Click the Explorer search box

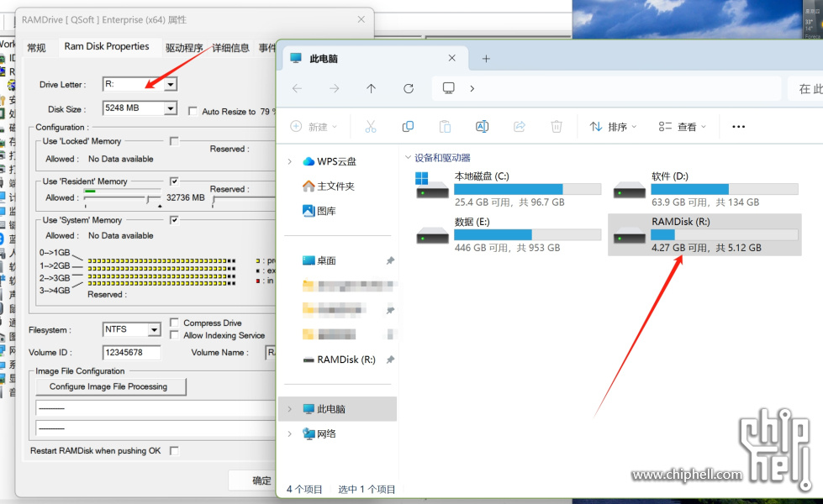click(805, 89)
